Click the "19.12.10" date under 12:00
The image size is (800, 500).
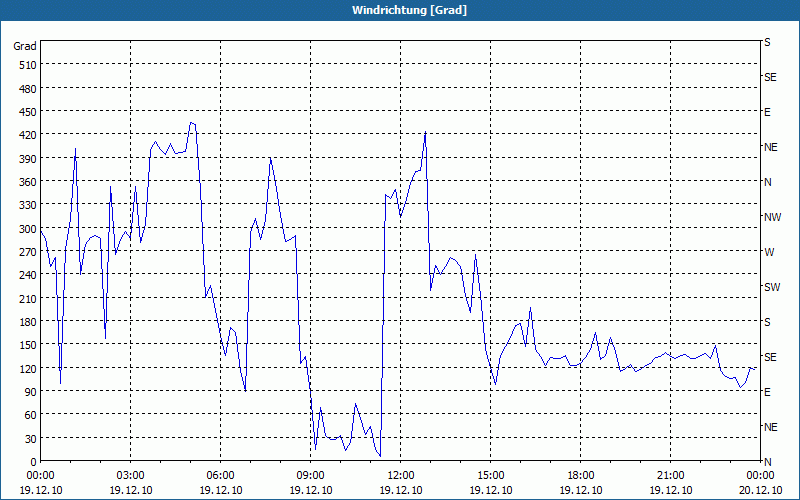point(401,490)
